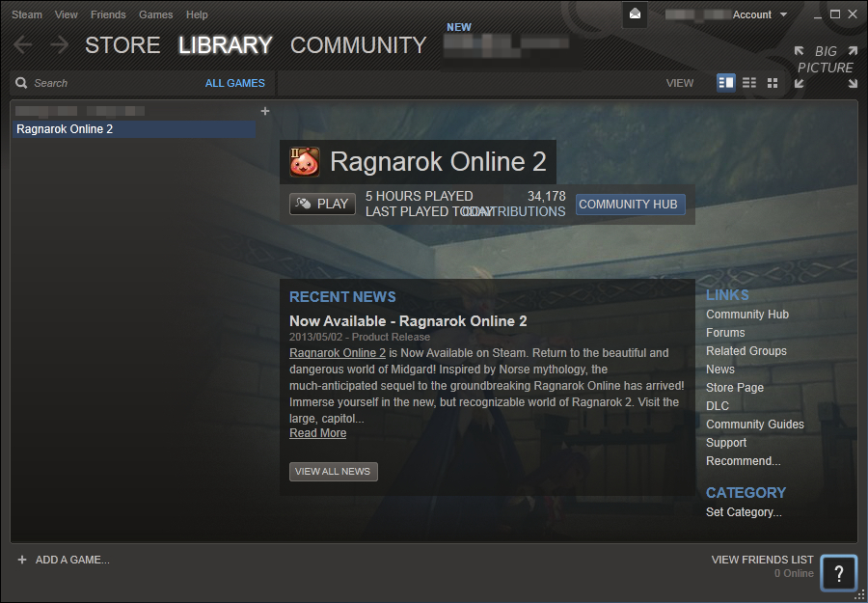Open the Help menu
The image size is (868, 603).
(197, 14)
